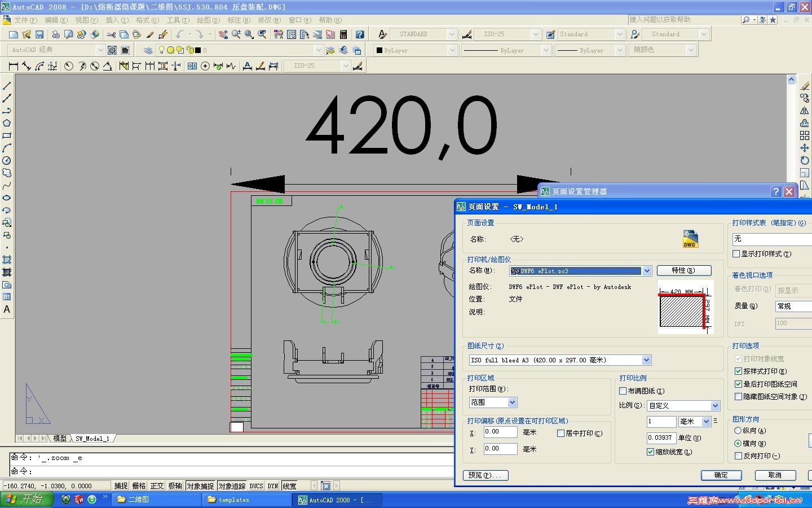Click the Radius dimension tool icon
Screen dimensions: 812x508
(x=69, y=66)
